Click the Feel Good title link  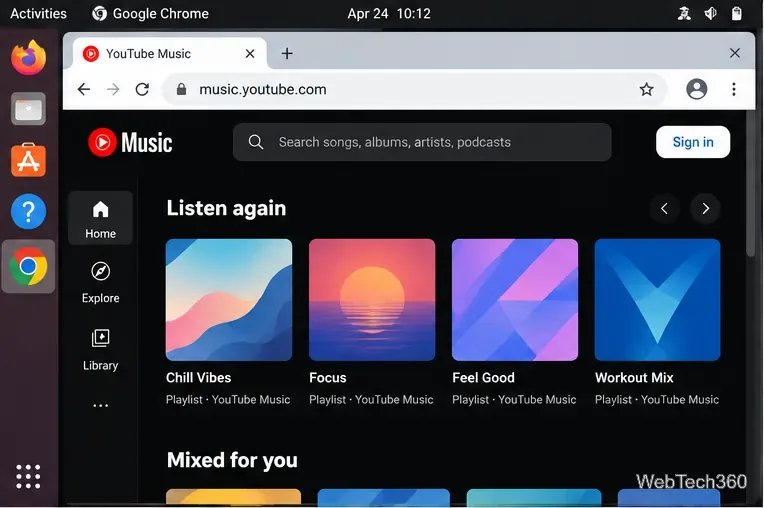click(483, 377)
